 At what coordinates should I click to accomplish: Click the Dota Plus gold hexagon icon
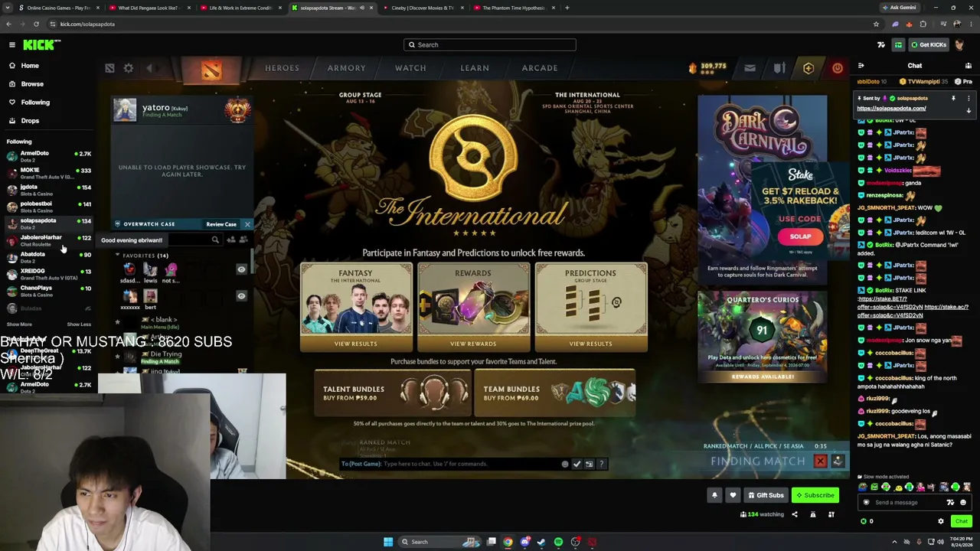pos(808,68)
